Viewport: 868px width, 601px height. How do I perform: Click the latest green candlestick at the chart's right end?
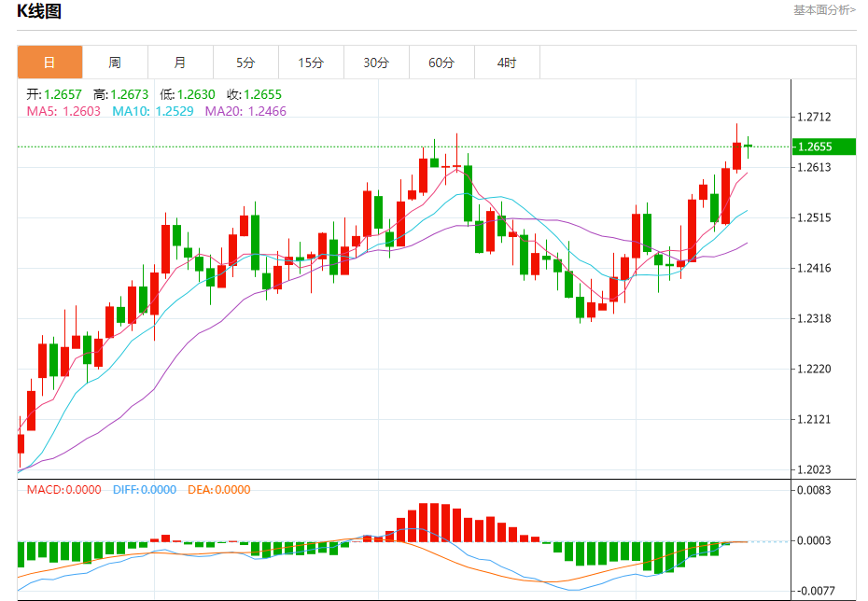pyautogui.click(x=748, y=147)
